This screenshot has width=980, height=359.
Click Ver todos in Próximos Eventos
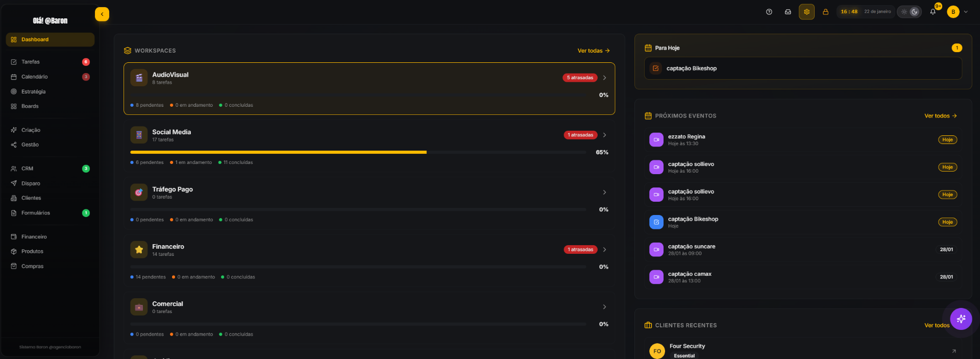941,116
